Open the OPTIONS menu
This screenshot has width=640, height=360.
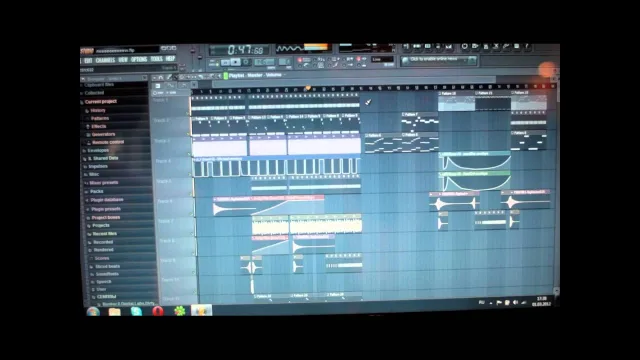point(139,60)
